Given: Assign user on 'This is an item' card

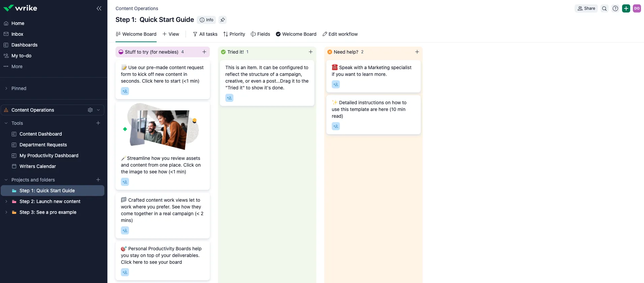Looking at the screenshot, I should (229, 98).
